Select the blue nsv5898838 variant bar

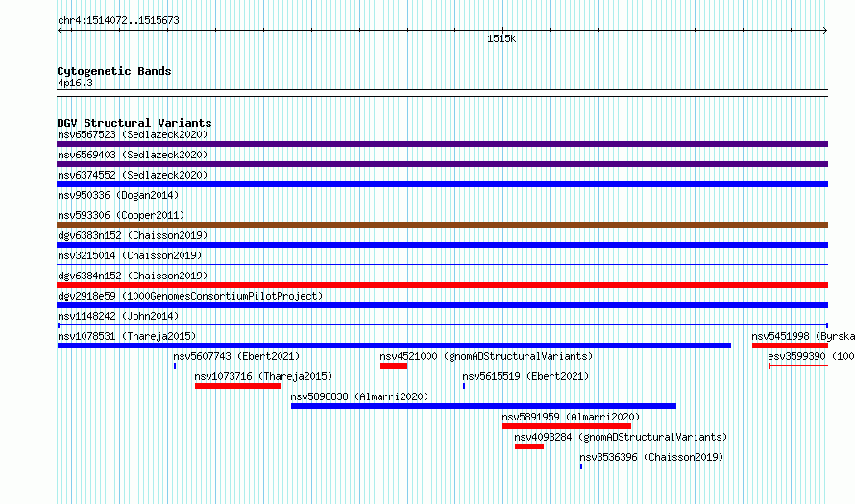[x=483, y=406]
